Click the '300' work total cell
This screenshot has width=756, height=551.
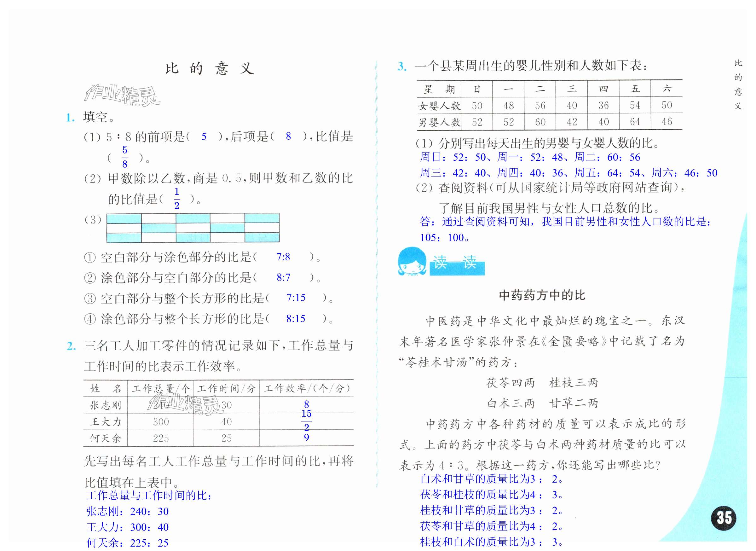click(161, 422)
